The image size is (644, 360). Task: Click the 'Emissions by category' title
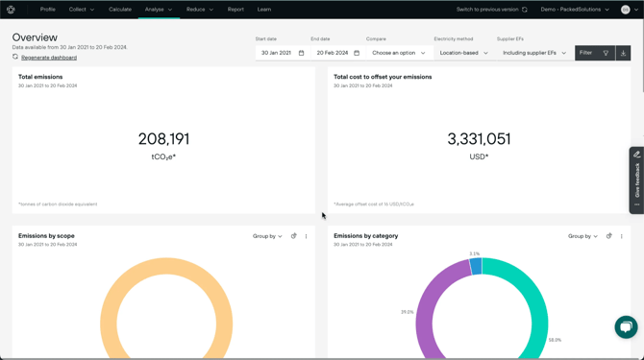click(x=365, y=236)
